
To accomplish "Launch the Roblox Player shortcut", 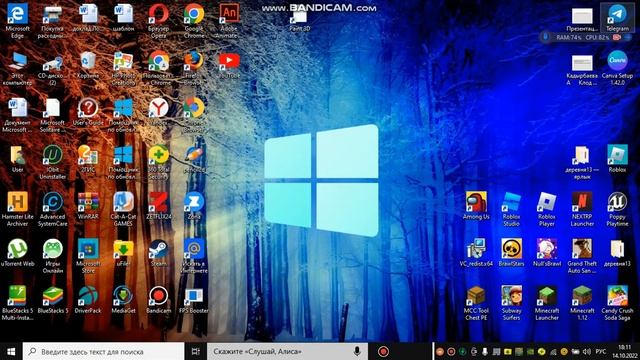I will point(547,202).
